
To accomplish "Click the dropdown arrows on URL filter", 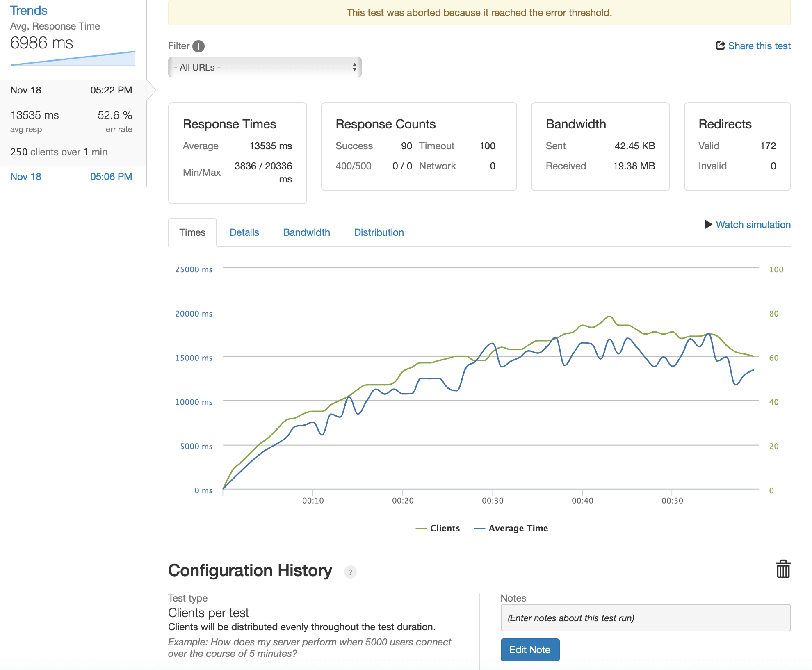I will click(x=354, y=67).
